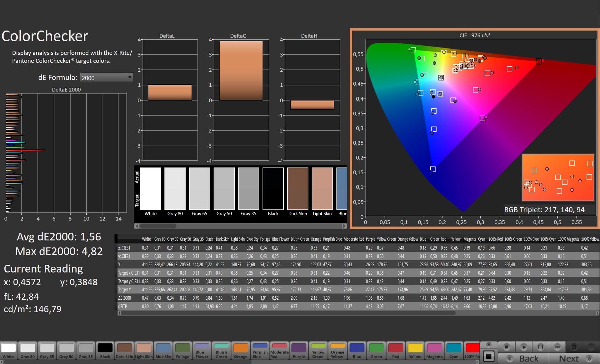Click the Gray 50 column header in table
Viewport: 600px width, 364px height.
(x=185, y=239)
